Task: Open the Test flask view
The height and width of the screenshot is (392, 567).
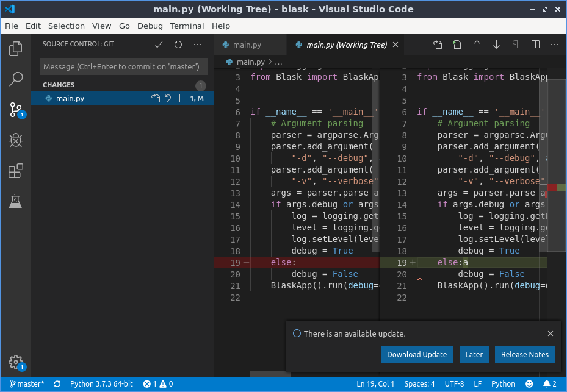Action: coord(16,201)
